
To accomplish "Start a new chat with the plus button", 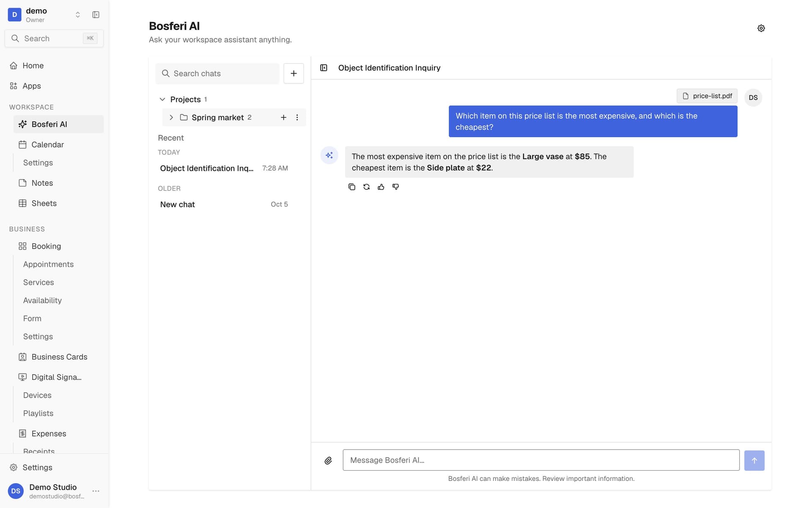I will tap(294, 74).
